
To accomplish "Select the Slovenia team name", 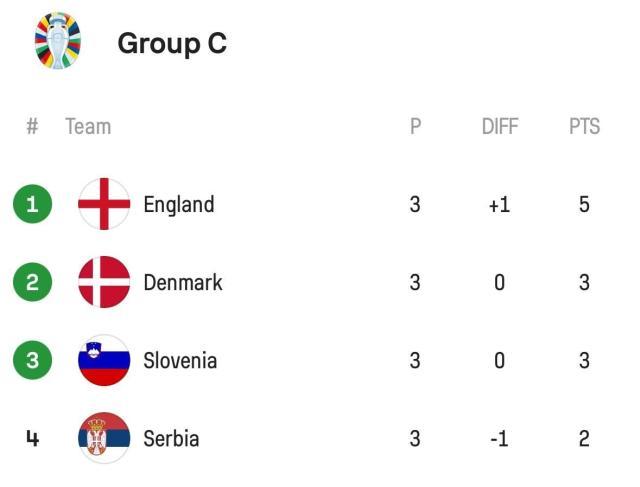I will 180,360.
